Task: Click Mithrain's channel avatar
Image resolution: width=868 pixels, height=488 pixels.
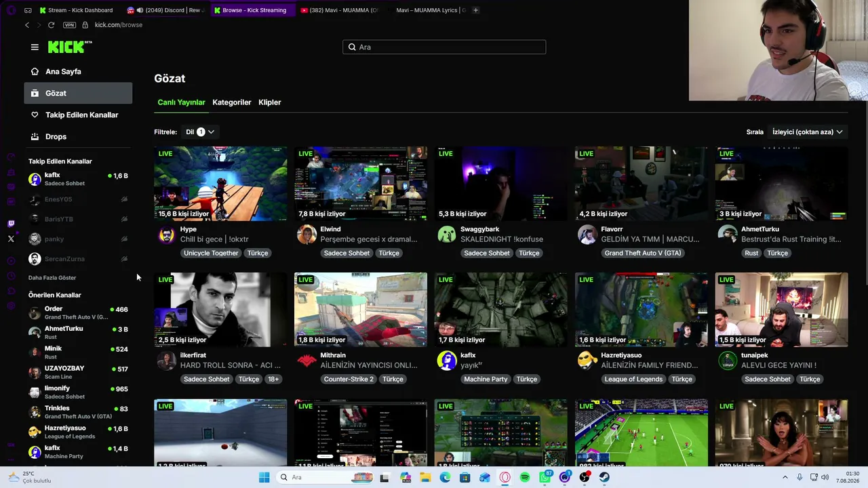Action: [307, 361]
